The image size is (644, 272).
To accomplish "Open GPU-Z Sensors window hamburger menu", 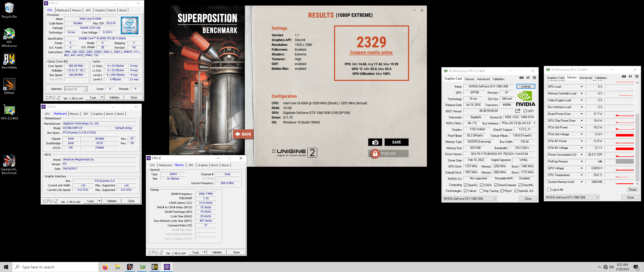I will tap(637, 76).
